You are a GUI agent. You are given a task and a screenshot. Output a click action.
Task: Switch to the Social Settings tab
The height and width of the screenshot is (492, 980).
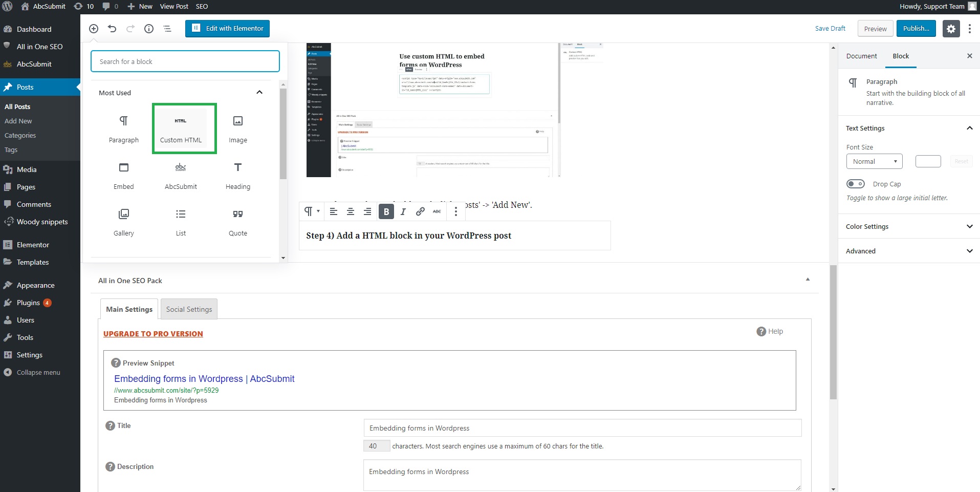click(x=189, y=309)
